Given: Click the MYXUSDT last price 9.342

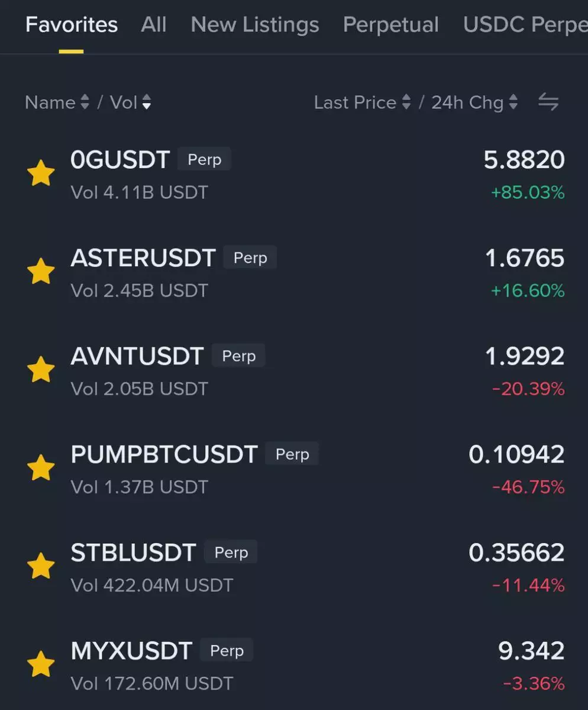Looking at the screenshot, I should 531,651.
